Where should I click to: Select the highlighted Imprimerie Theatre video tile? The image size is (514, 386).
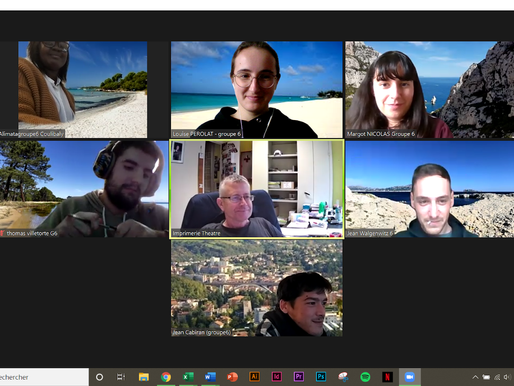[257, 189]
